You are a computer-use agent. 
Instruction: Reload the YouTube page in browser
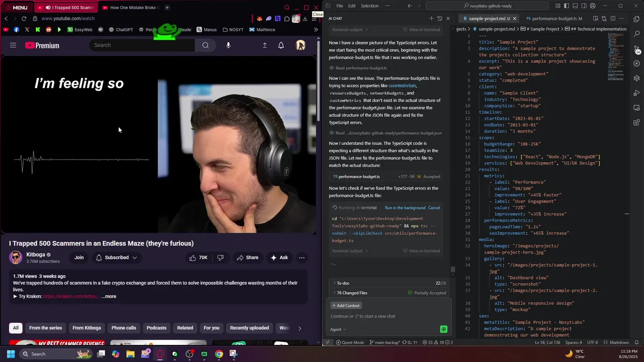point(24,18)
